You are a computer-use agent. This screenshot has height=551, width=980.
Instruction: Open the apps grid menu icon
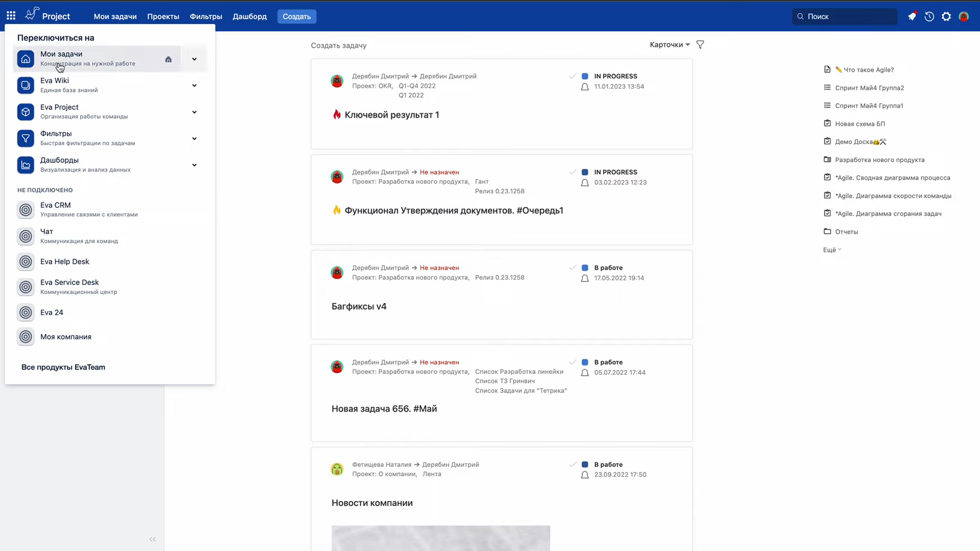(11, 16)
